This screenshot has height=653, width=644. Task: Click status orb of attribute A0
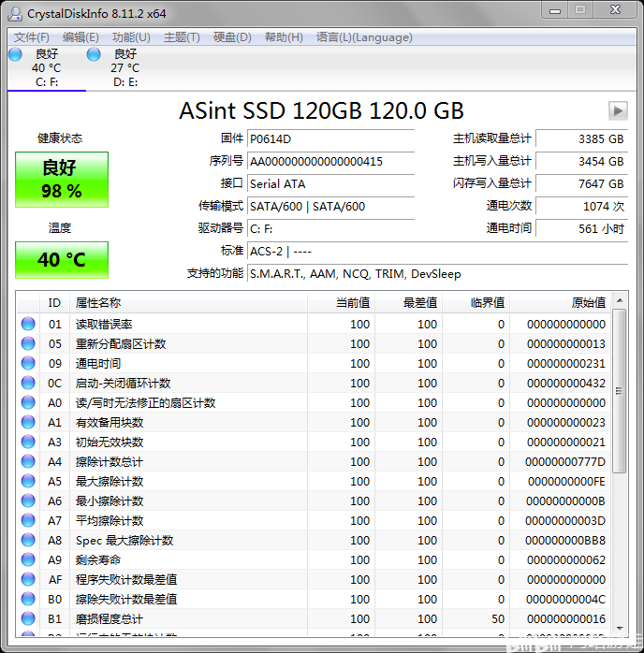pos(28,402)
